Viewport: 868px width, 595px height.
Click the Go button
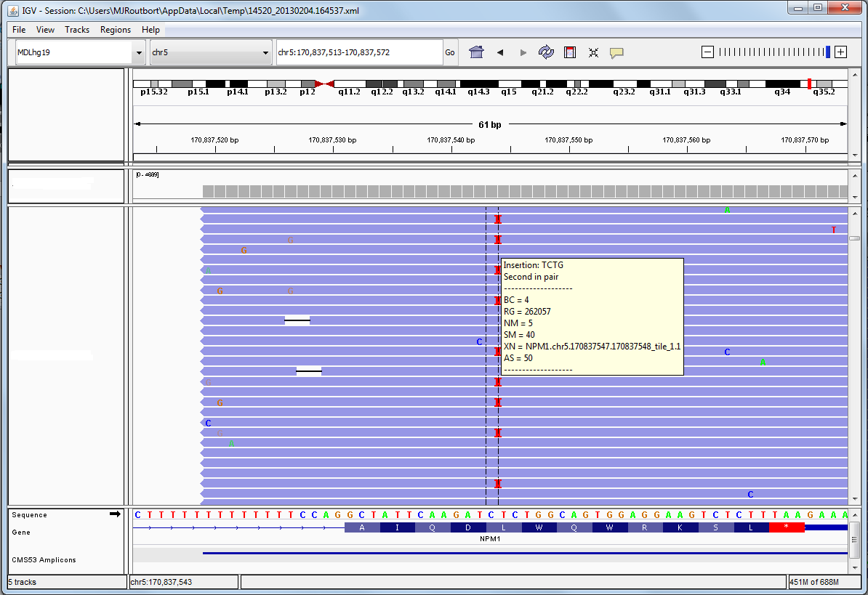tap(450, 52)
